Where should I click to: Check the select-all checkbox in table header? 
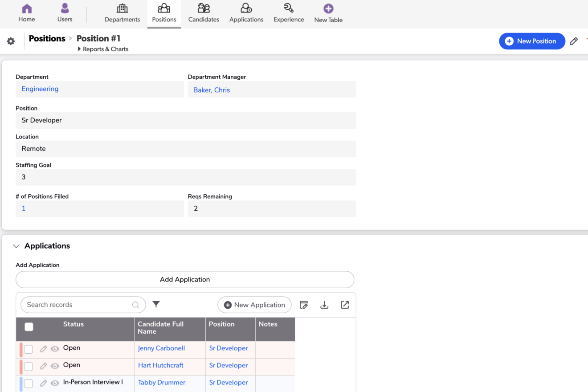point(29,327)
